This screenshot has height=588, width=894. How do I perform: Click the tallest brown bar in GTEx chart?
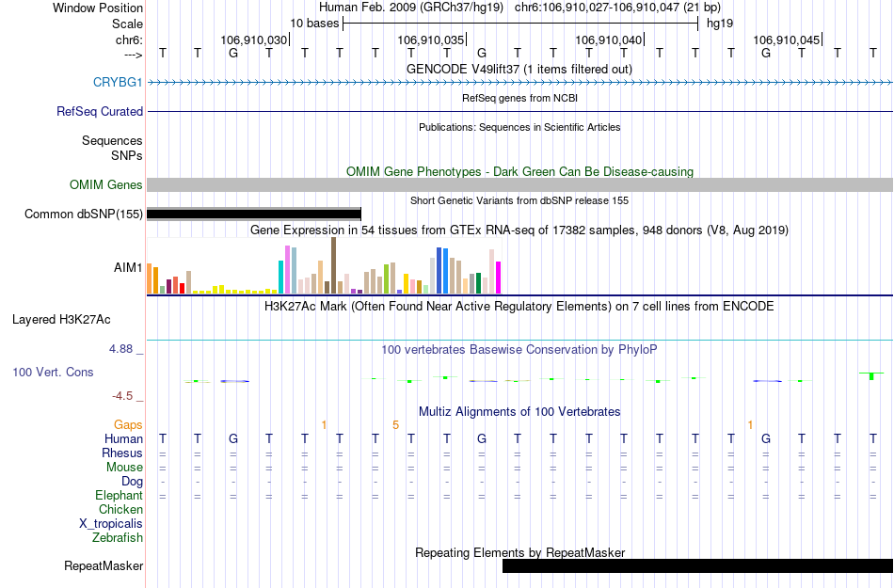click(x=333, y=265)
